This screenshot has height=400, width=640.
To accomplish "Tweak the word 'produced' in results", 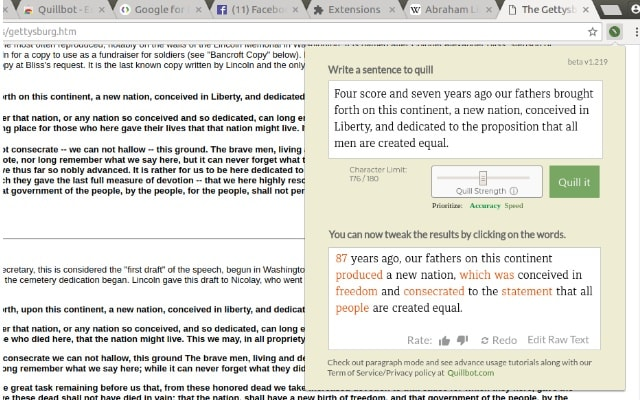I will point(359,275).
